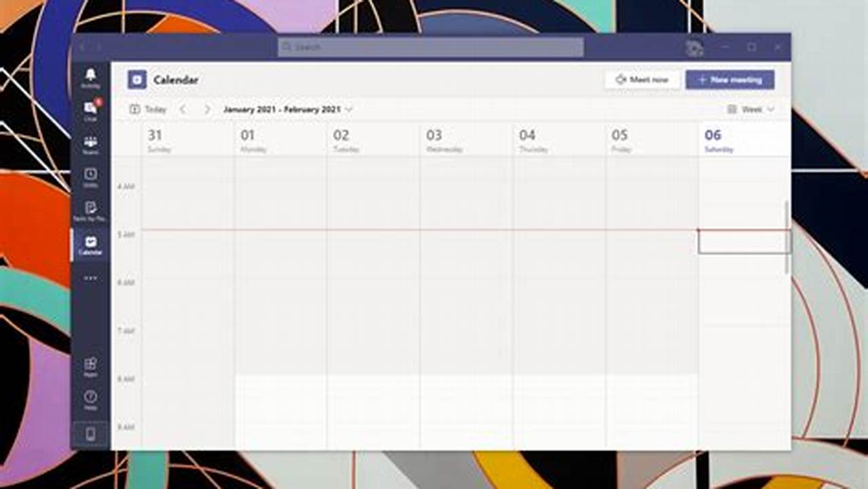Open the January 2021 date range picker
Viewport: 868px width, 489px height.
click(282, 109)
